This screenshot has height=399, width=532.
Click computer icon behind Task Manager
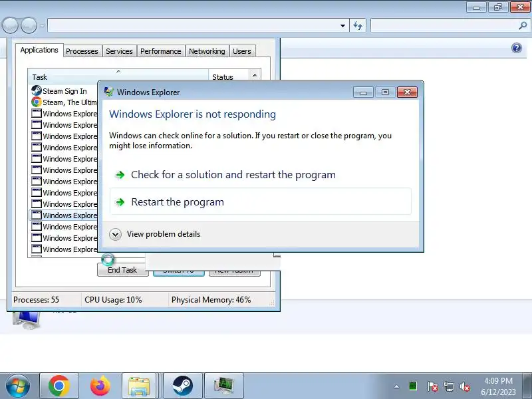pyautogui.click(x=26, y=320)
